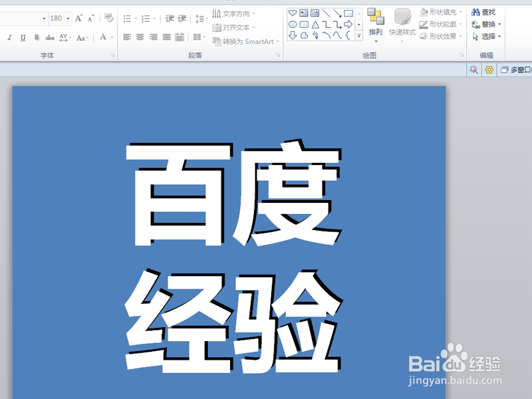
Task: Select the elbow arrow connector shape
Action: click(x=337, y=25)
